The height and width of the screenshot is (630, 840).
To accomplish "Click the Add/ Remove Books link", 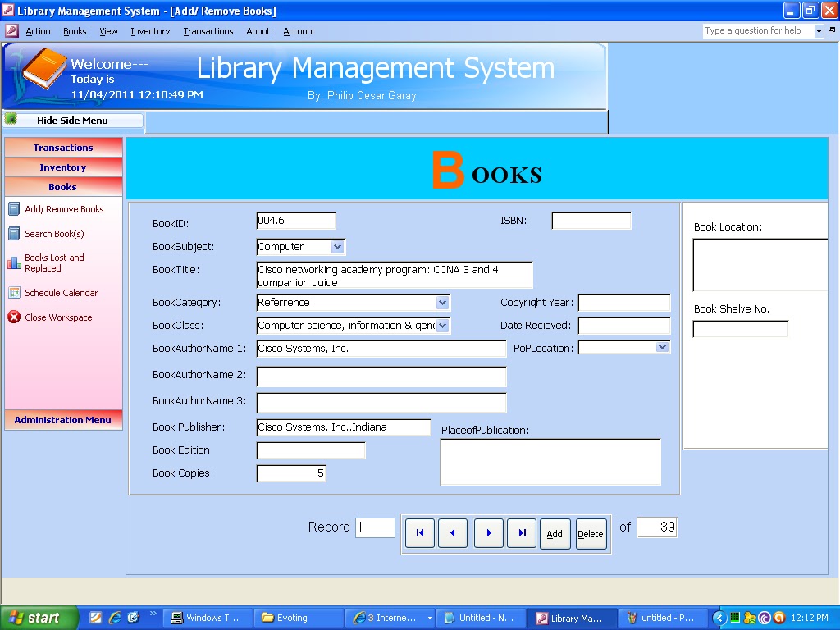I will click(x=64, y=209).
